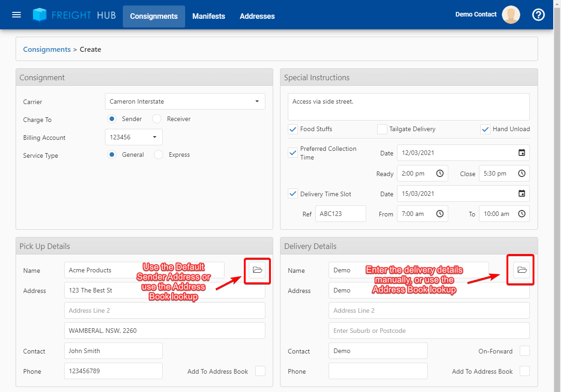Viewport: 561px width, 392px height.
Task: Open Address Book lookup for Pick Up Details
Action: 257,270
